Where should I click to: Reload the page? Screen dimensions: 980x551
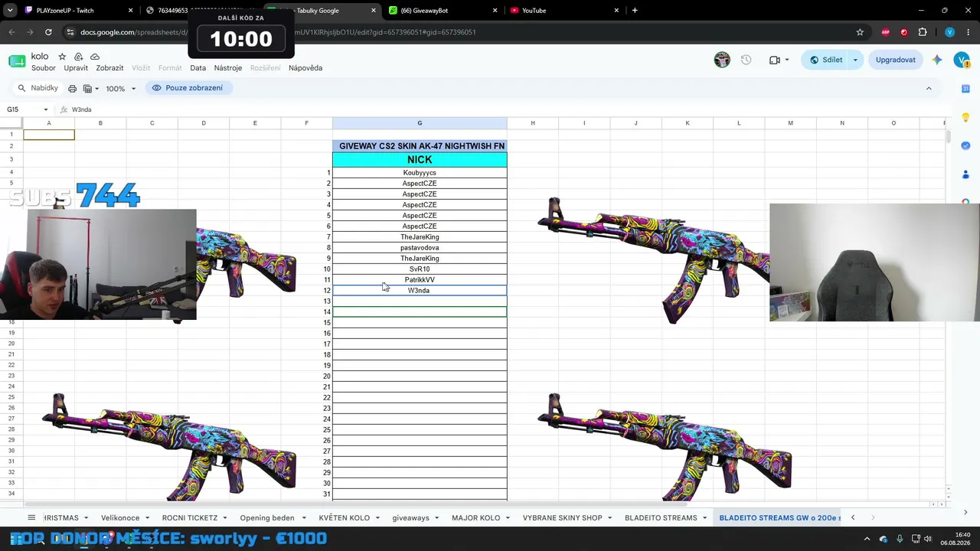coord(48,32)
